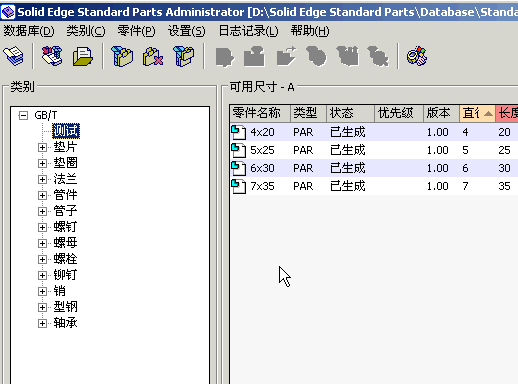Click the part file icon of row 4x20

click(239, 132)
